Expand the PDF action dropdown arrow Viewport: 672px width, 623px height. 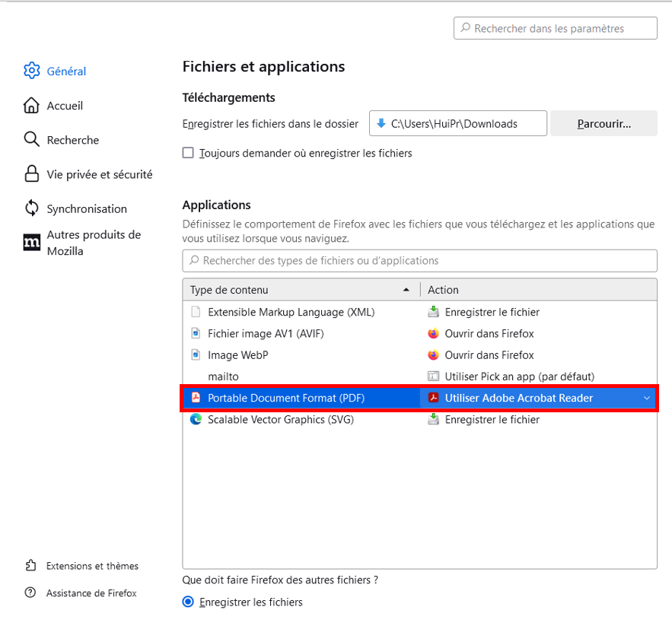[647, 398]
